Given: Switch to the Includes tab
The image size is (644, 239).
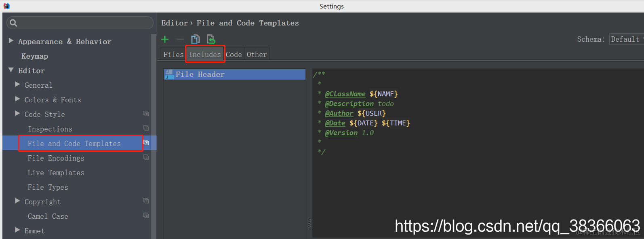Looking at the screenshot, I should pyautogui.click(x=205, y=55).
